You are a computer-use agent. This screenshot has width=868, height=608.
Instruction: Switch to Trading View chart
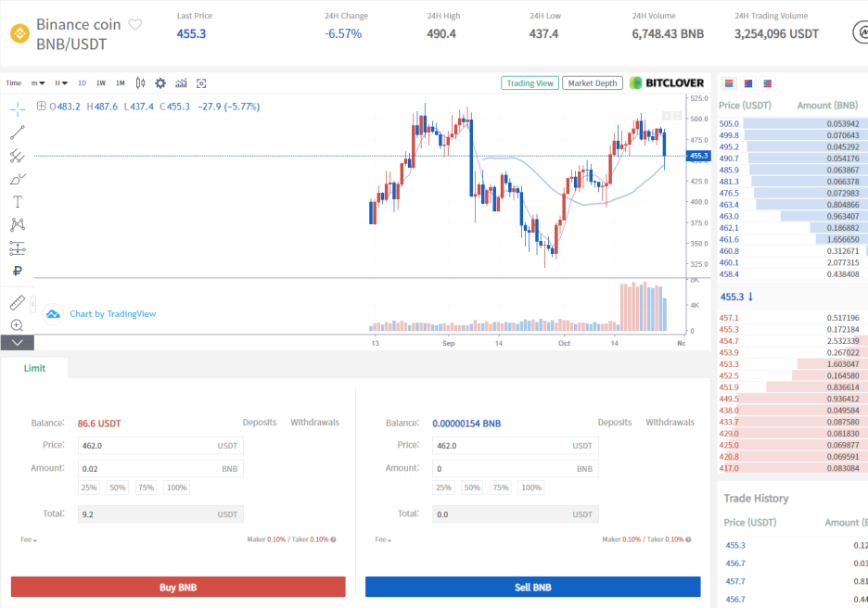[530, 83]
